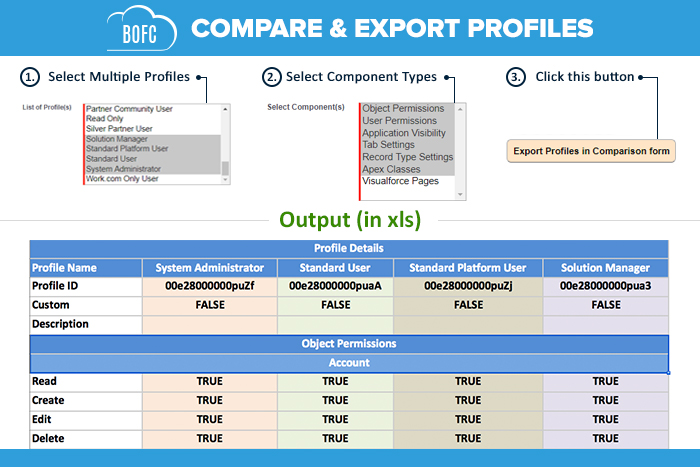Screen dimensions: 700x467
Task: Select Record Type Settings component
Action: point(408,157)
